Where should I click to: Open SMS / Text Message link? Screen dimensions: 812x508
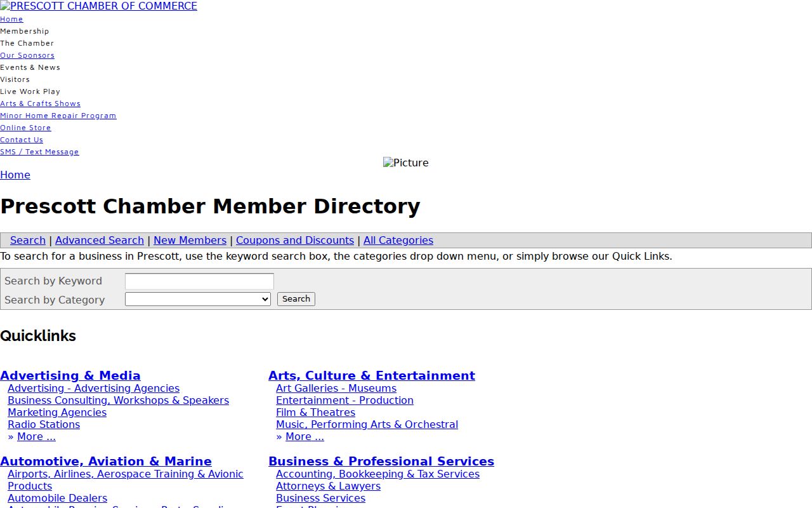coord(39,152)
